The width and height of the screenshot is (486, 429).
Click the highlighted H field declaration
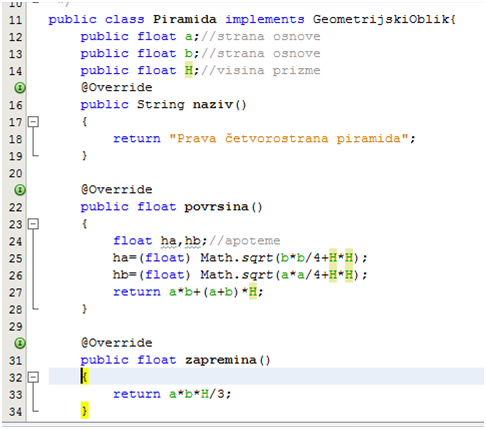[x=189, y=70]
